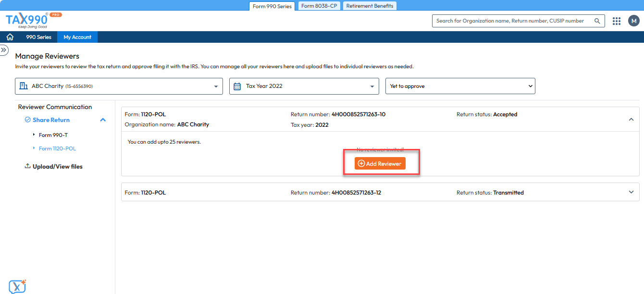This screenshot has height=294, width=644.
Task: Click the Add Reviewer button
Action: [x=380, y=163]
